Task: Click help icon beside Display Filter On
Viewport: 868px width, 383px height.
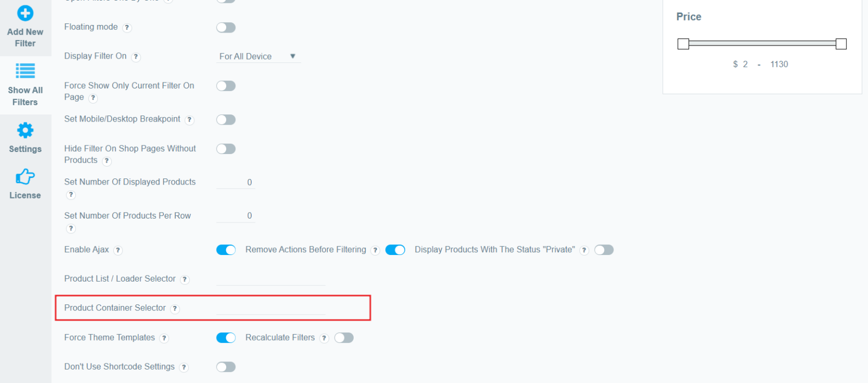Action: (136, 57)
